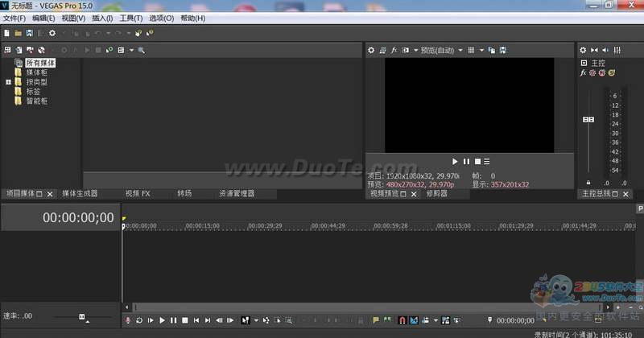Open the auto ripple dropdown arrow
Image resolution: width=644 pixels, height=338 pixels.
tap(436, 320)
